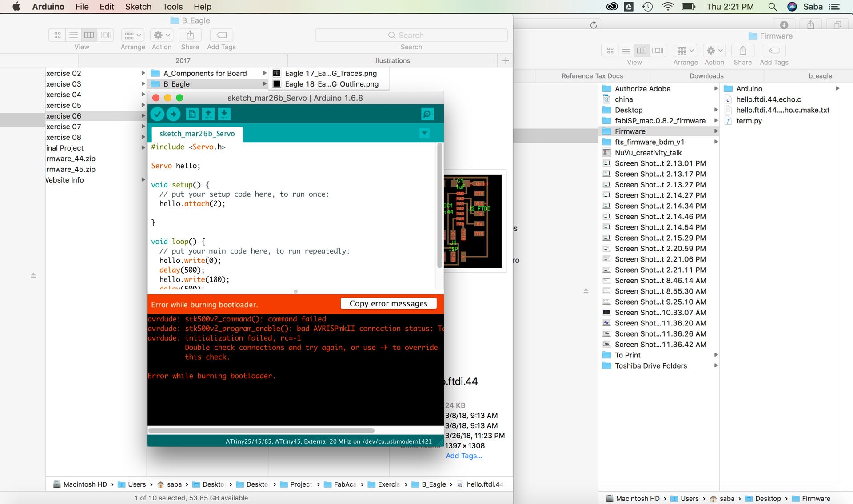The image size is (853, 504).
Task: Expand the To Print folder arrow
Action: [x=716, y=355]
